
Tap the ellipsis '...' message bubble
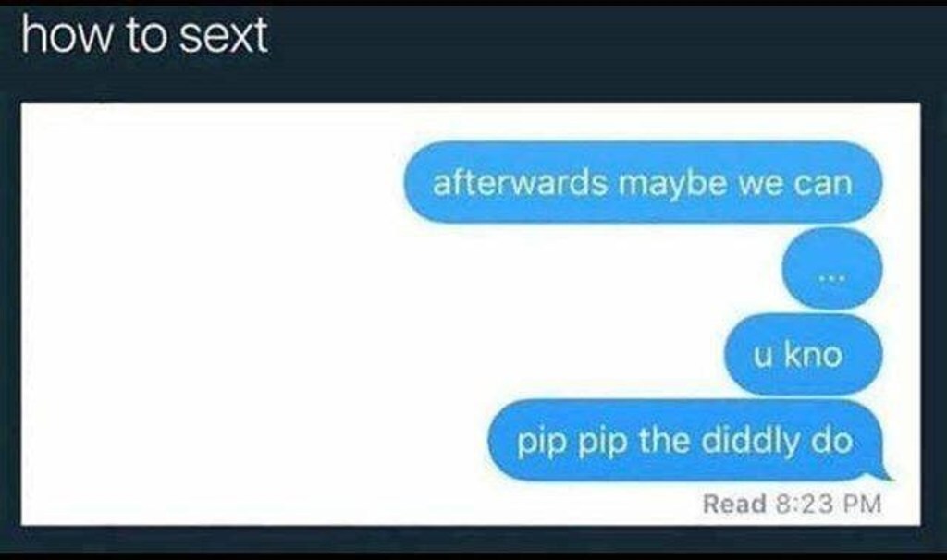[832, 269]
